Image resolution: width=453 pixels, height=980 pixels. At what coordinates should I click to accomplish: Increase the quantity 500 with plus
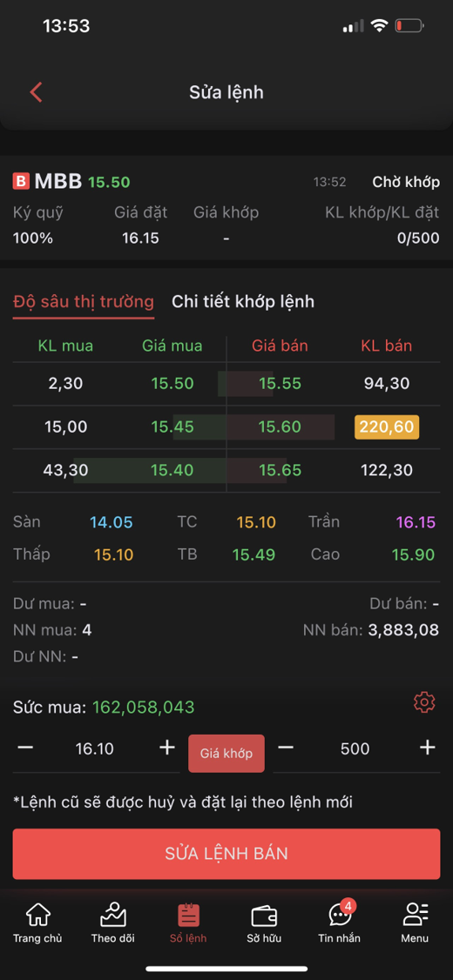pos(428,748)
